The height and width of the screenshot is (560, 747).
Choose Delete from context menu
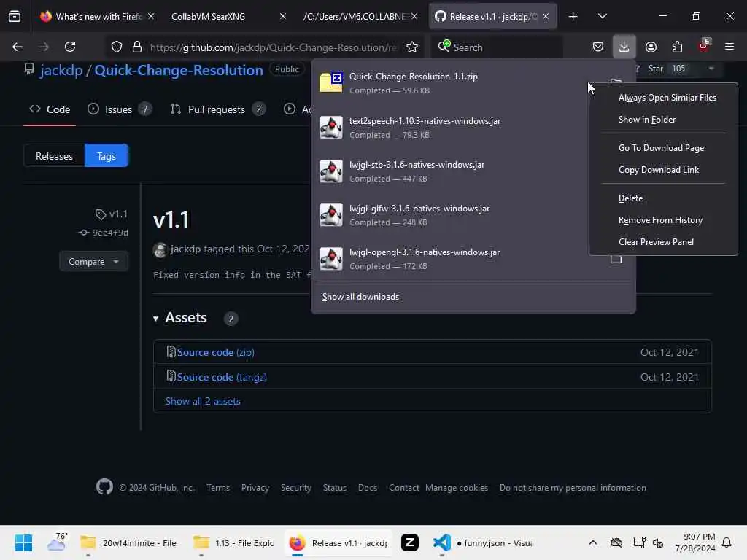pos(663,198)
